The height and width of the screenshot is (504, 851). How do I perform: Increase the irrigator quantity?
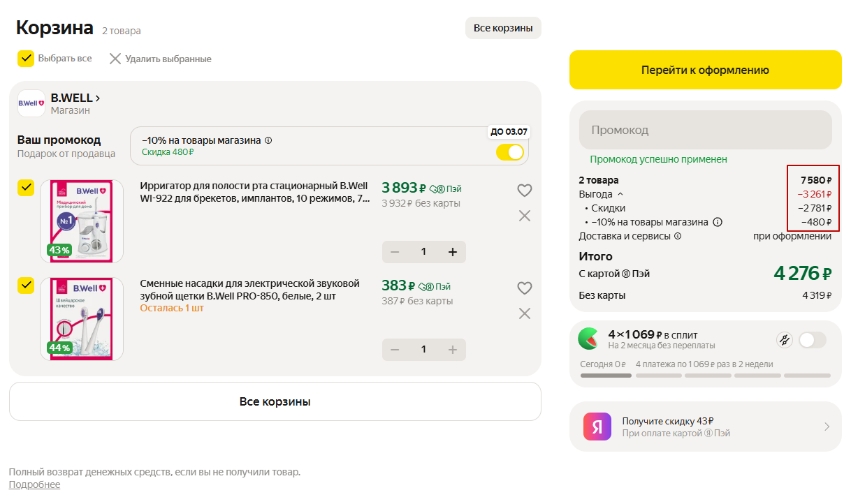452,252
